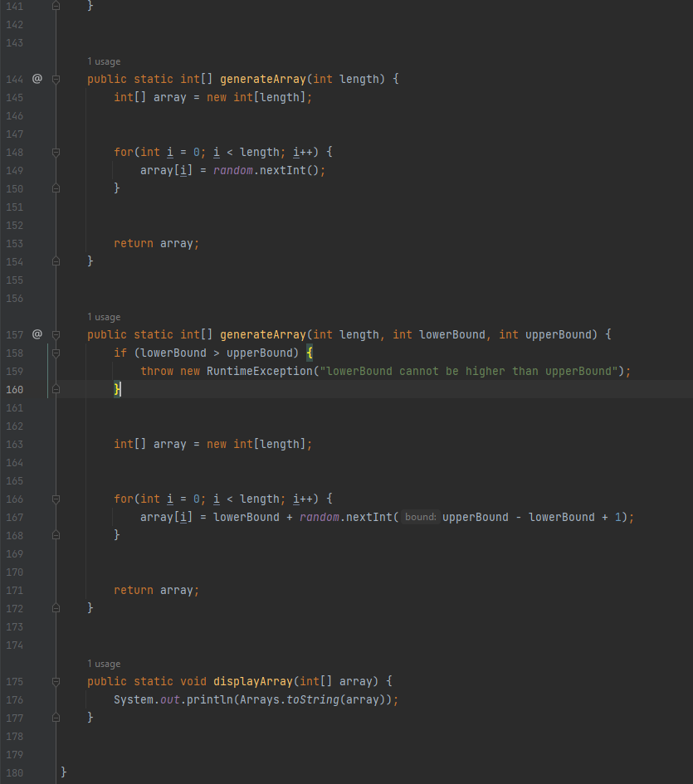Viewport: 693px width, 784px height.
Task: Click the string "lowerBound cannot be higher than upperBound"
Action: [x=469, y=371]
